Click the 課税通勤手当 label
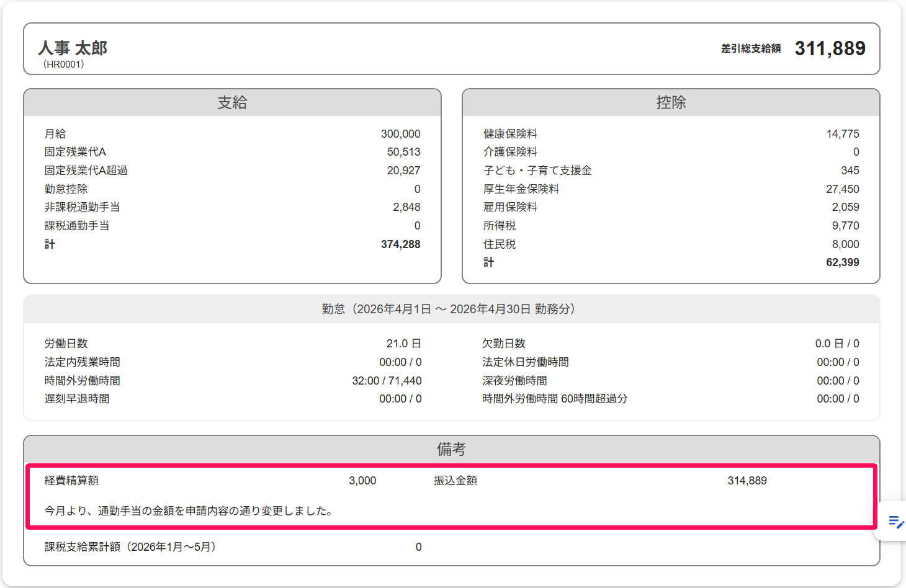This screenshot has height=588, width=906. 77,225
